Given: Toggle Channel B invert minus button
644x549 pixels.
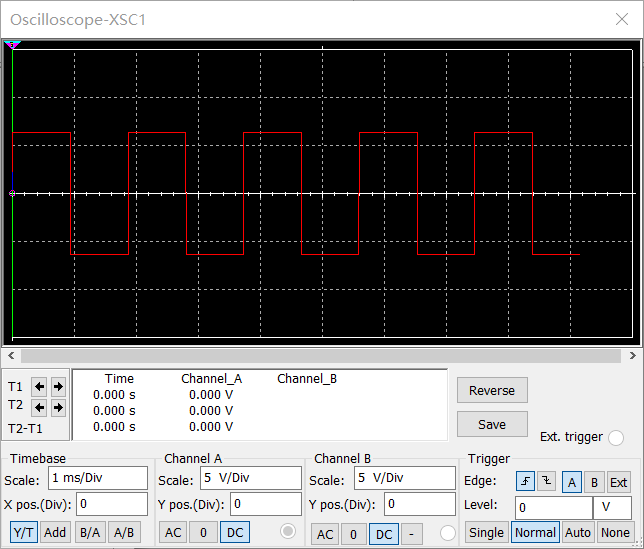Looking at the screenshot, I should [x=411, y=534].
